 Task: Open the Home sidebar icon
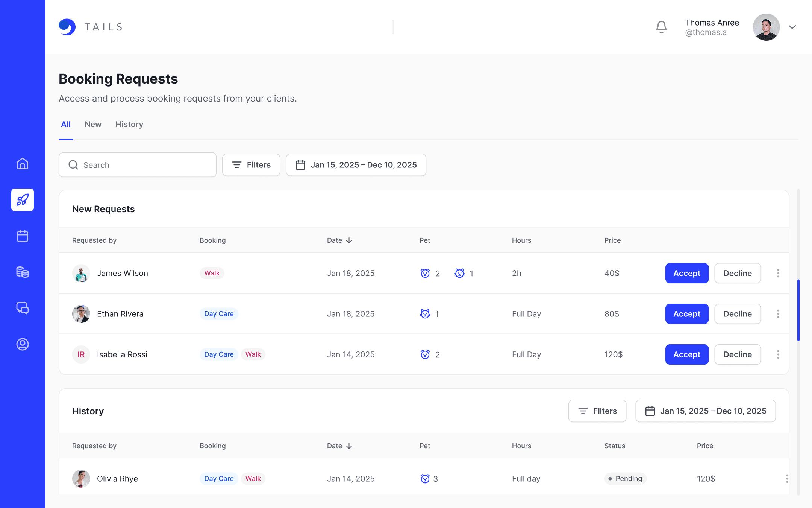pyautogui.click(x=23, y=164)
